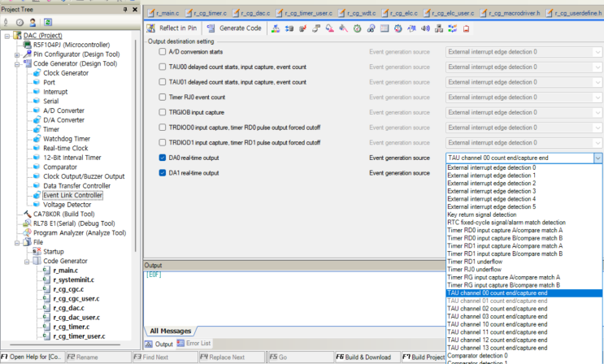Select Watchdog Timer in Project Tree
The width and height of the screenshot is (604, 364).
(67, 139)
